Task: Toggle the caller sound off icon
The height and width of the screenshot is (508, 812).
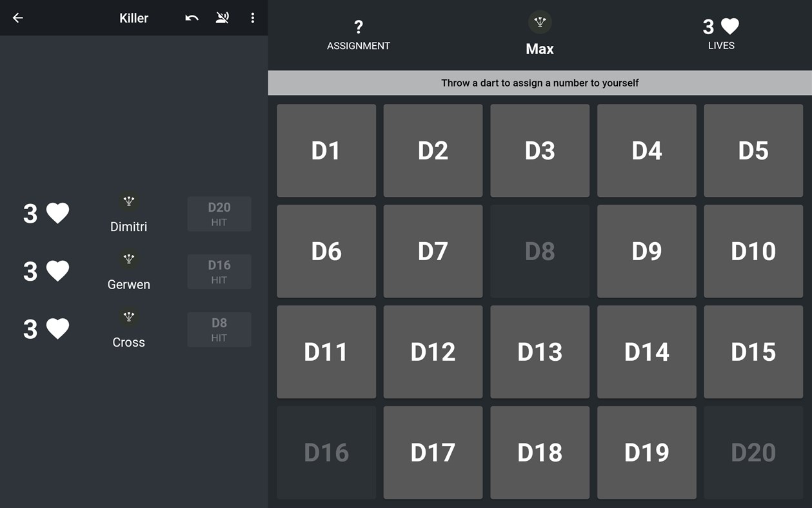Action: pos(222,17)
